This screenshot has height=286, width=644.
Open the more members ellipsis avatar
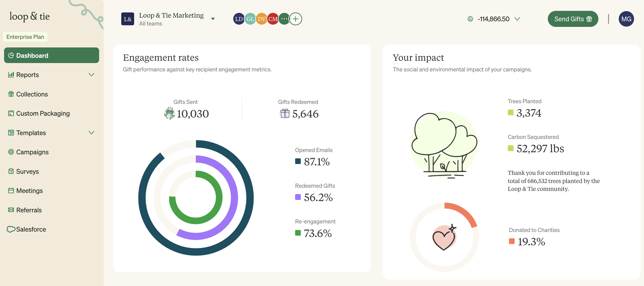284,19
